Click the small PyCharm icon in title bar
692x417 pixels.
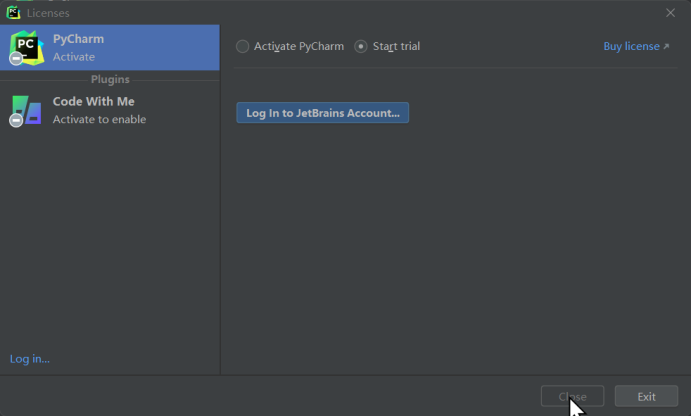point(13,13)
